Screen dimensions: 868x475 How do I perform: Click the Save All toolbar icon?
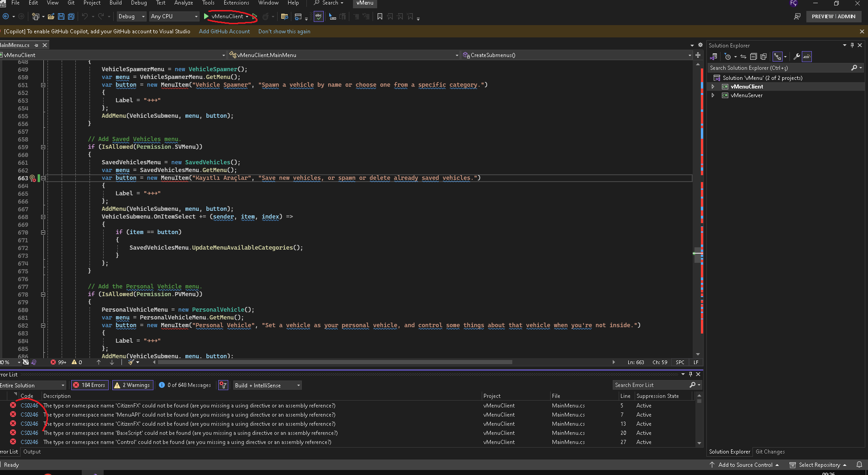pyautogui.click(x=71, y=16)
